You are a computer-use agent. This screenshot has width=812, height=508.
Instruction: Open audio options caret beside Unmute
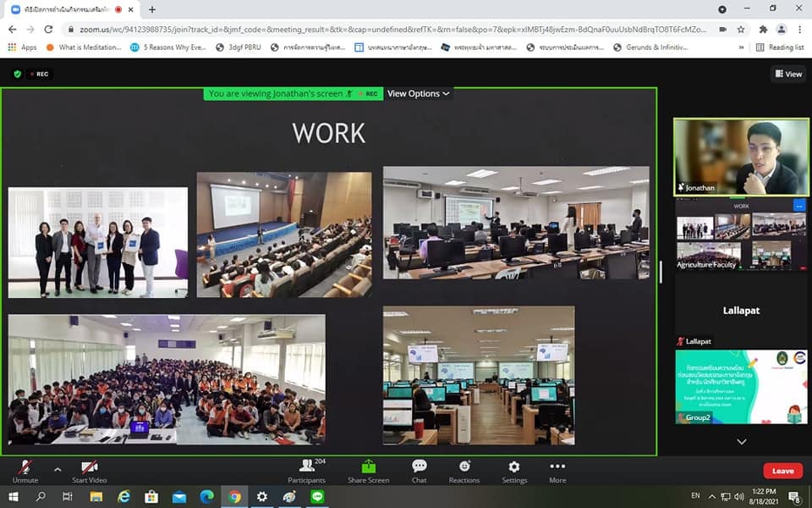[58, 470]
